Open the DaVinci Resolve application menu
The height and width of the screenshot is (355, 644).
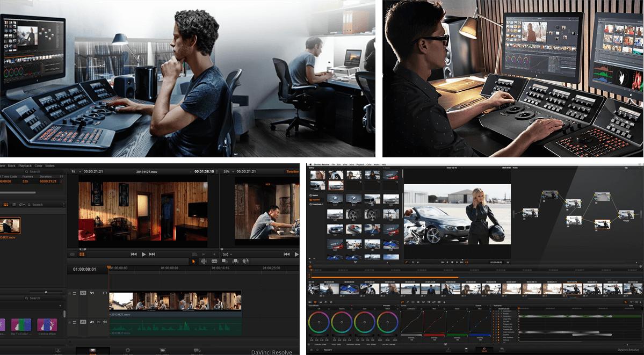coord(322,164)
